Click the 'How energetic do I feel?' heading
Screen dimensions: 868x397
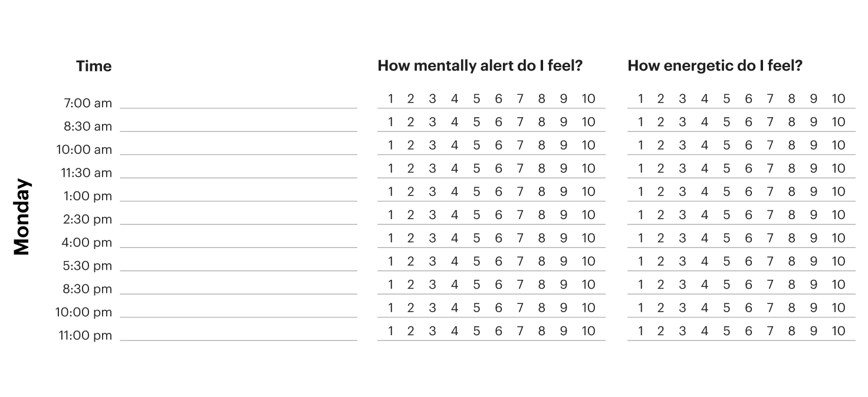pyautogui.click(x=715, y=66)
